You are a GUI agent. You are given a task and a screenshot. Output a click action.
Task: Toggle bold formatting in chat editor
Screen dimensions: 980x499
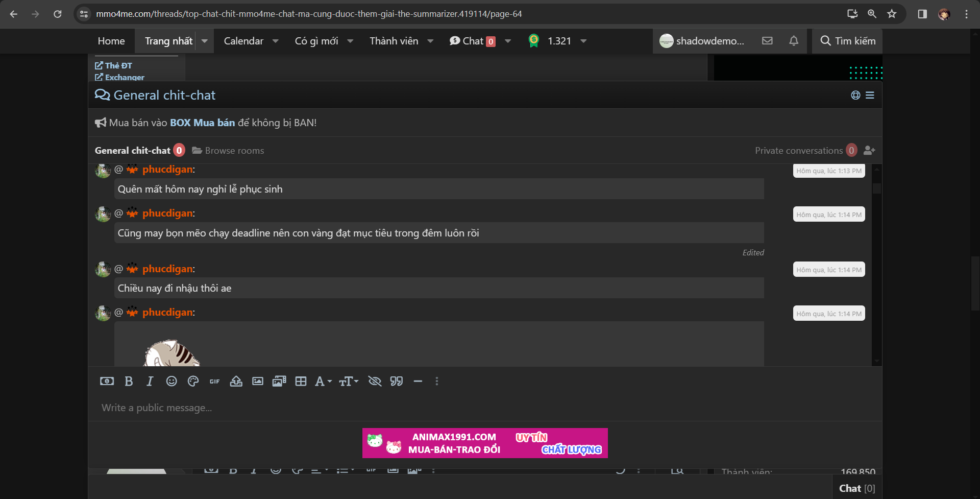pos(129,382)
